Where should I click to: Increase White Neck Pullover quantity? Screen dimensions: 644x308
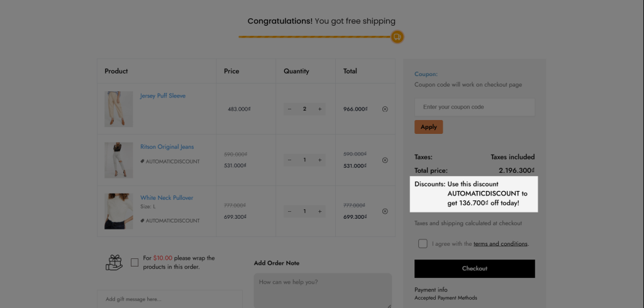coord(319,211)
